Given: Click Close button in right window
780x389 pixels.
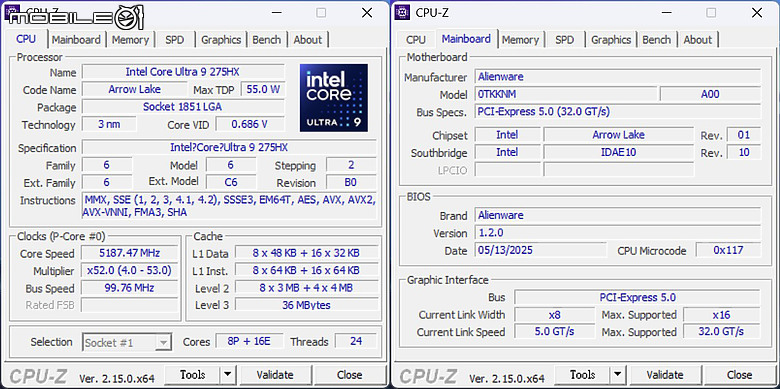Looking at the screenshot, I should (x=740, y=375).
